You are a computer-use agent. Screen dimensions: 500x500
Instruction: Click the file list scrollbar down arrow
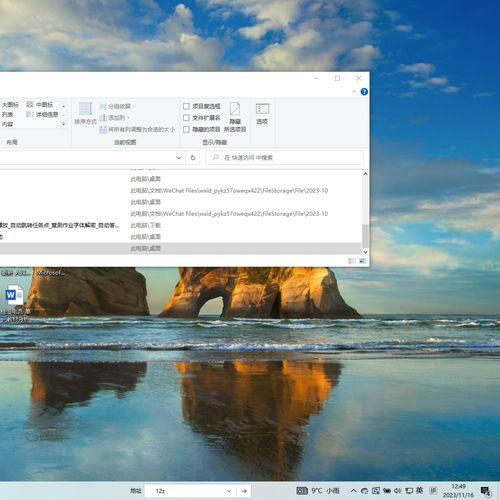pyautogui.click(x=365, y=252)
